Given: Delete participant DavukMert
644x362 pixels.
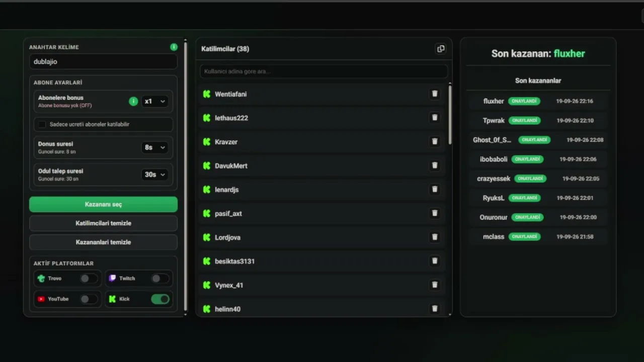Looking at the screenshot, I should (x=435, y=165).
